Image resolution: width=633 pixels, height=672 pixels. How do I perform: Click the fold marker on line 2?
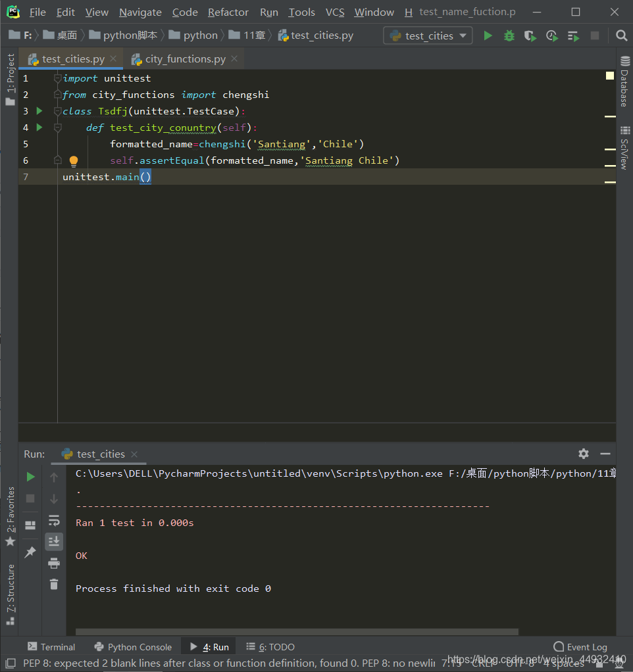pyautogui.click(x=57, y=94)
